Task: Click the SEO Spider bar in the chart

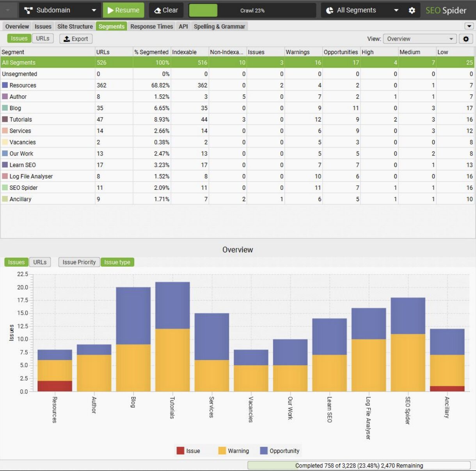Action: [x=408, y=344]
